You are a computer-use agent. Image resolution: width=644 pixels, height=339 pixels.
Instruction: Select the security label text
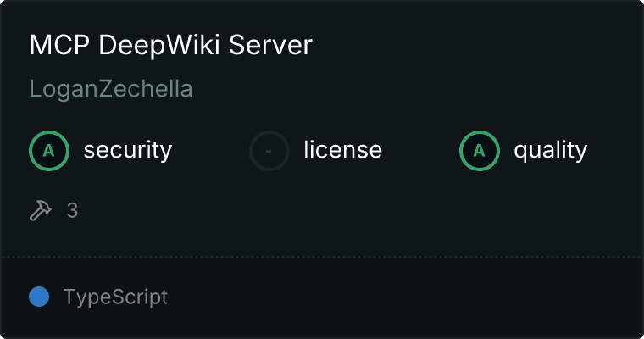click(x=128, y=151)
